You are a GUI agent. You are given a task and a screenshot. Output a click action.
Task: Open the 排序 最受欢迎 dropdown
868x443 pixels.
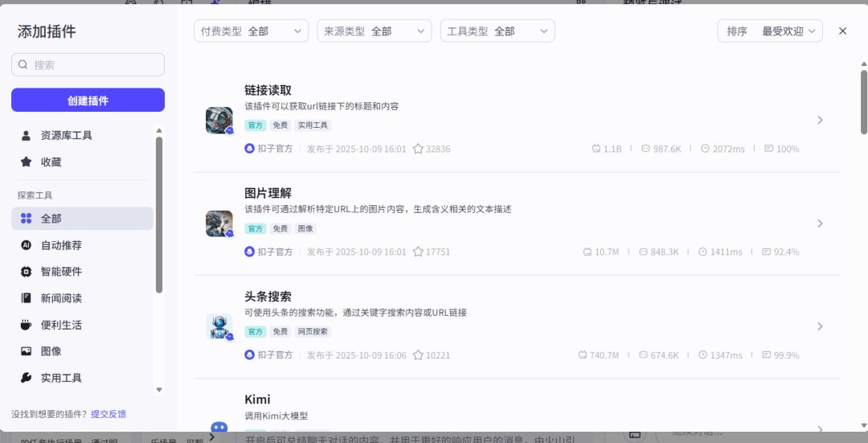(x=770, y=31)
